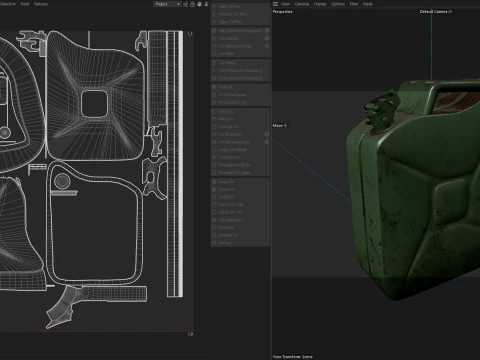Click the Restore UV icon
The image size is (480, 360).
coord(214,235)
